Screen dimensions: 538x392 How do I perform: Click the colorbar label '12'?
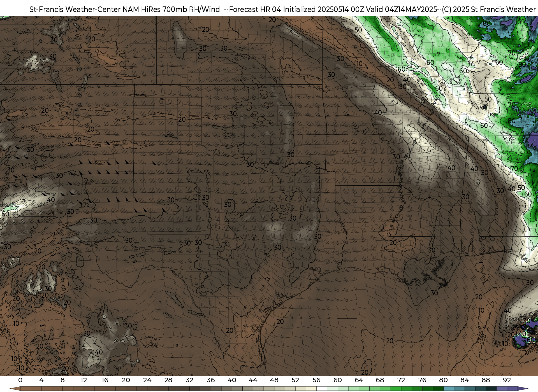84,380
